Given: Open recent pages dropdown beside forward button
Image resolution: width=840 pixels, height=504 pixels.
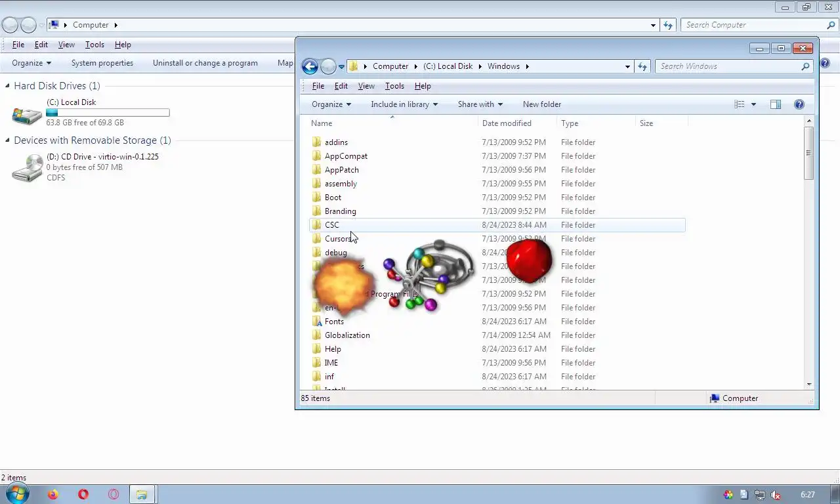Looking at the screenshot, I should point(341,67).
